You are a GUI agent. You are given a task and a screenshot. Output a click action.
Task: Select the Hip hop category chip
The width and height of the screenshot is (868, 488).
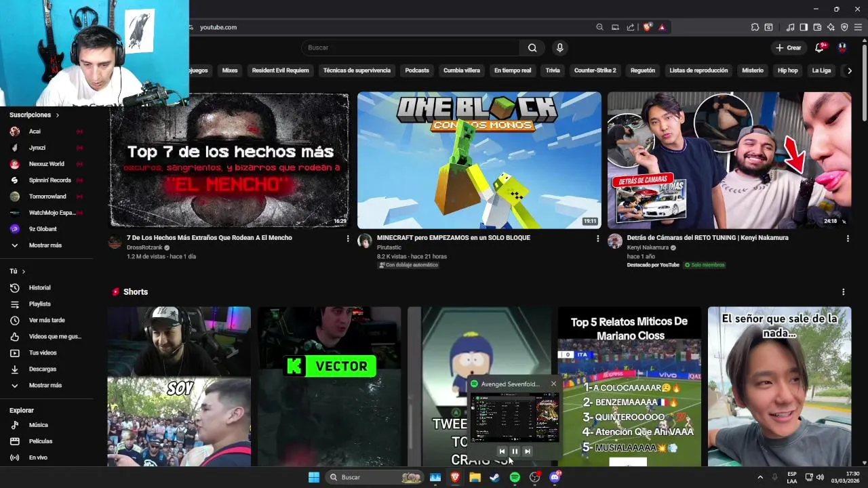(x=788, y=70)
